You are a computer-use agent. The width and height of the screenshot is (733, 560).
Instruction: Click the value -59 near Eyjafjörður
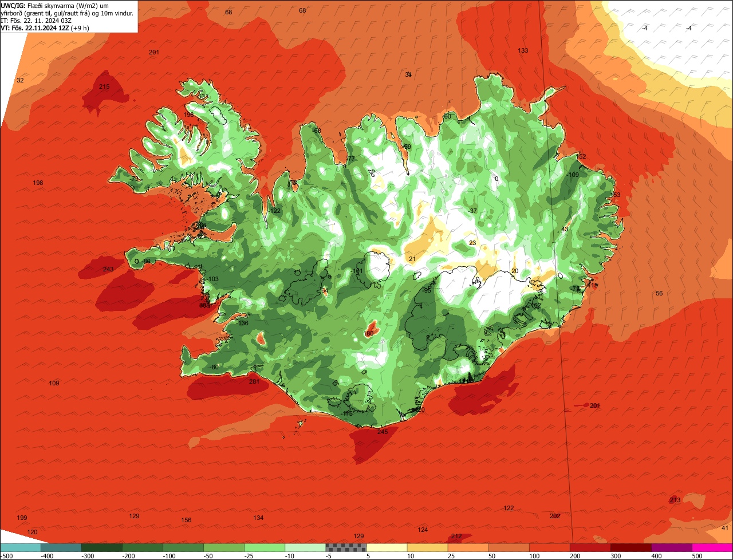407,147
